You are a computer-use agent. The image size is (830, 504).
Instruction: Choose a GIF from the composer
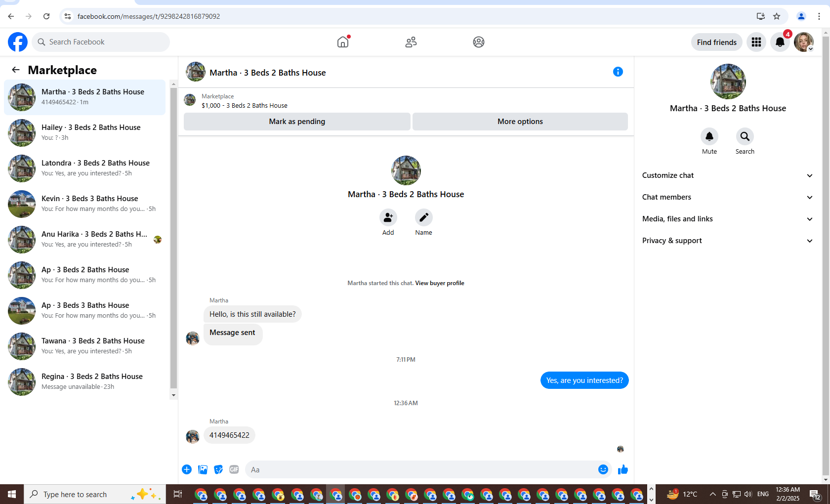(234, 469)
